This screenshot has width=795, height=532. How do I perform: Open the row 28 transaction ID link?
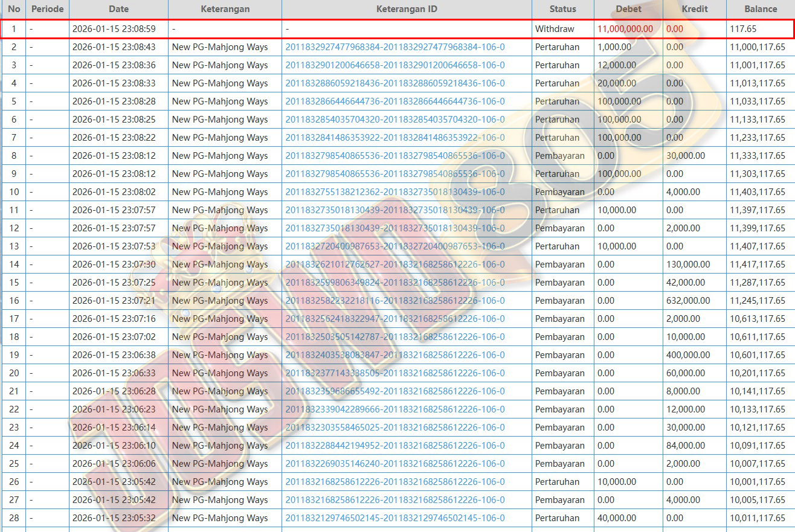click(x=394, y=518)
